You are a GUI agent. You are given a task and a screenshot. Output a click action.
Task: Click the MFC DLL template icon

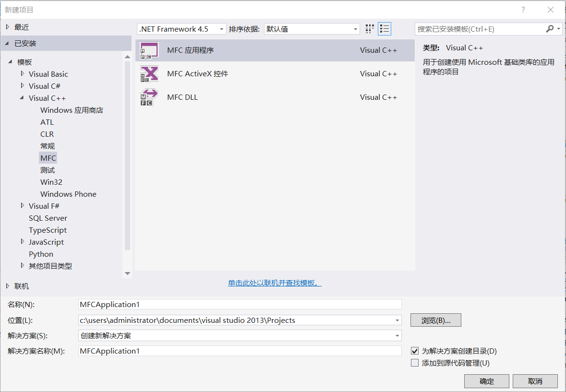[149, 97]
